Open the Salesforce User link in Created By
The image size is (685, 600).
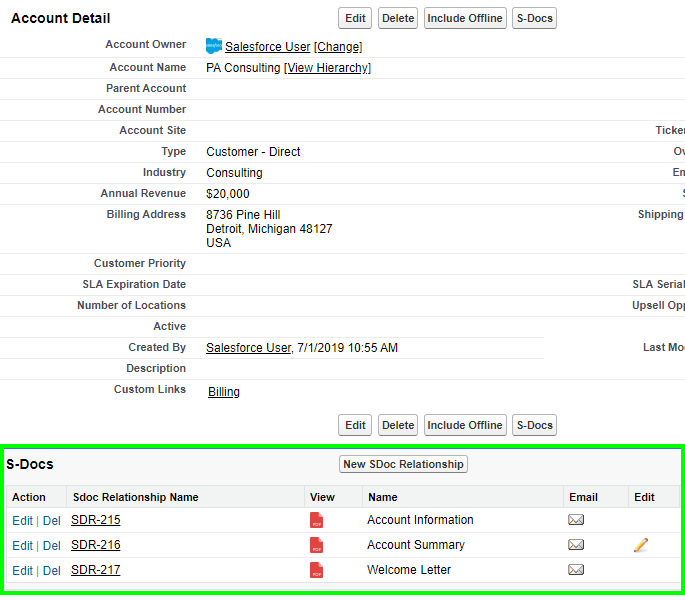[x=249, y=348]
